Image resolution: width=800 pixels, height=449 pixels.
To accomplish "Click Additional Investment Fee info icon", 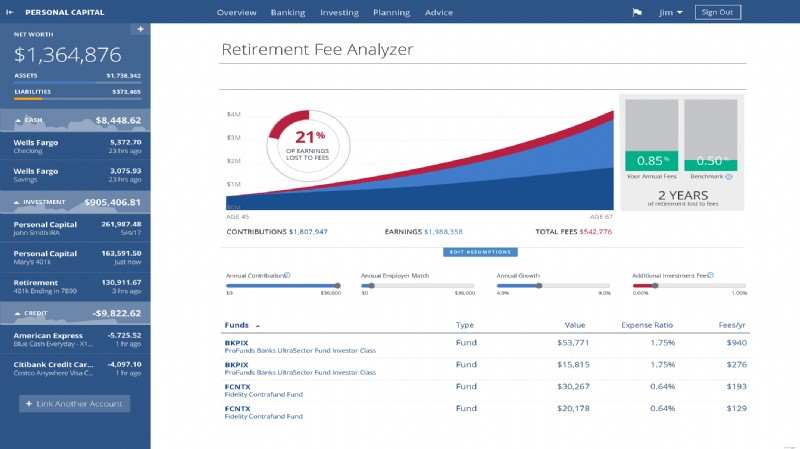I will click(711, 275).
